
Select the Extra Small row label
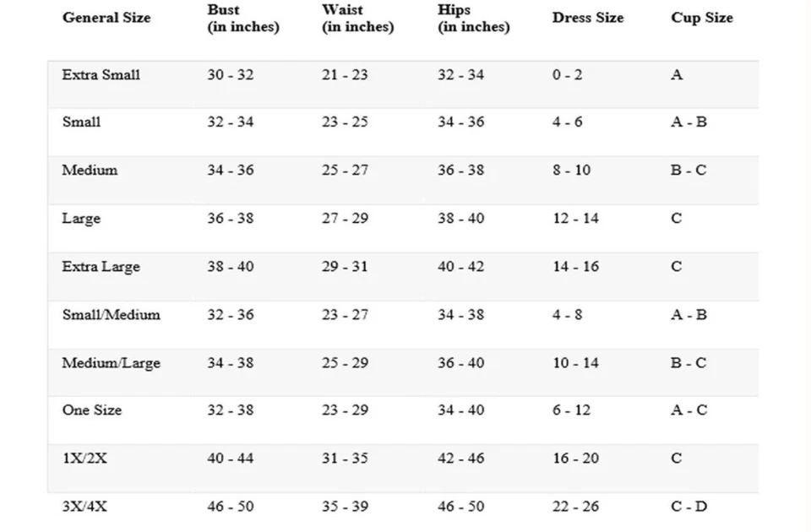(x=101, y=75)
